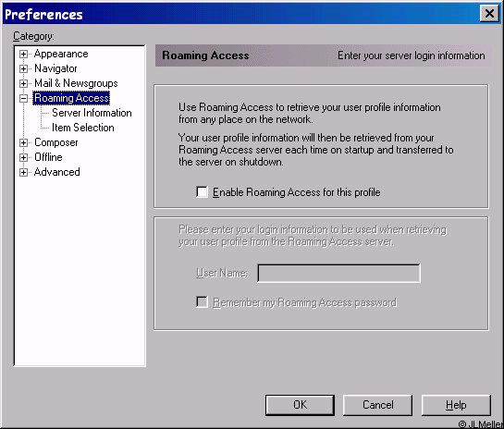Collapse the Roaming Access node
Screen dimensions: 504x429
pos(23,98)
